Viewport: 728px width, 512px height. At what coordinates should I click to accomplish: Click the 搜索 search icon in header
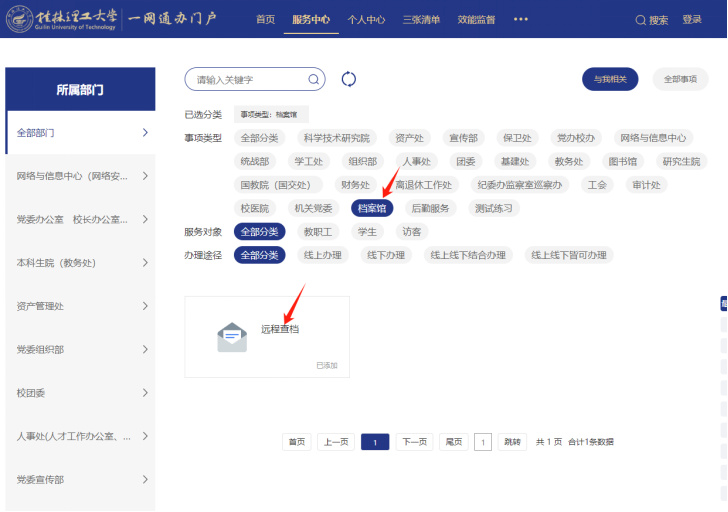click(642, 20)
